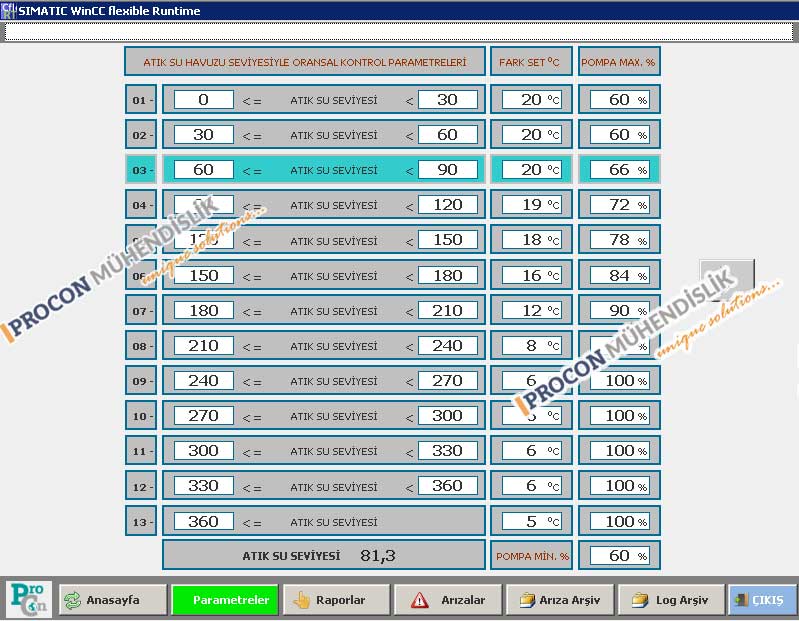The height and width of the screenshot is (621, 799).
Task: Edit Fark Set value 18 °C
Action: pos(531,240)
